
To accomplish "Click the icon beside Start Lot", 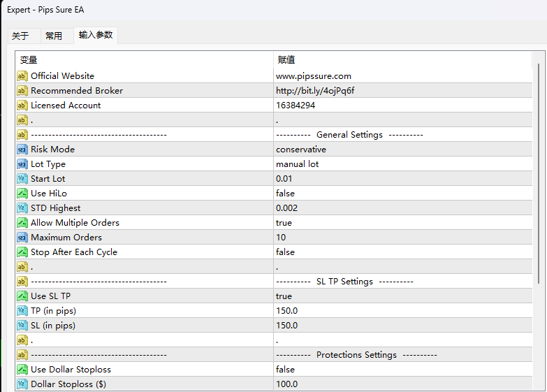I will point(22,179).
